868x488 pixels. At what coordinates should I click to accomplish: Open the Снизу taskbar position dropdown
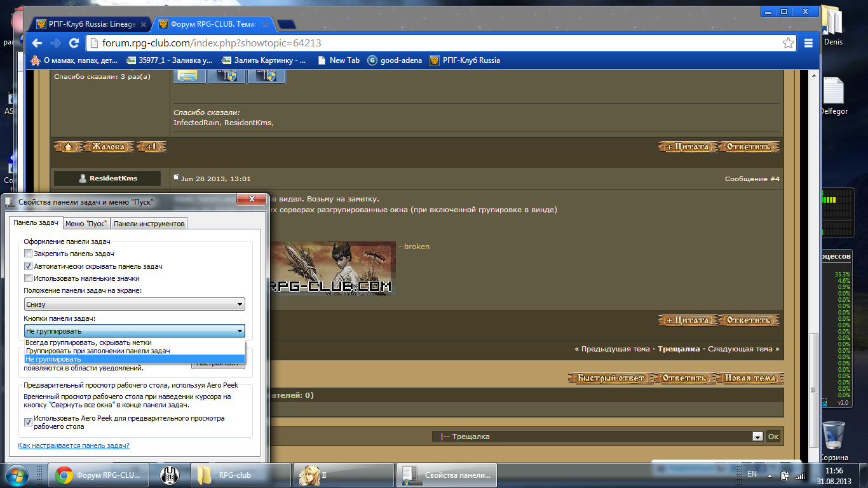pos(135,304)
